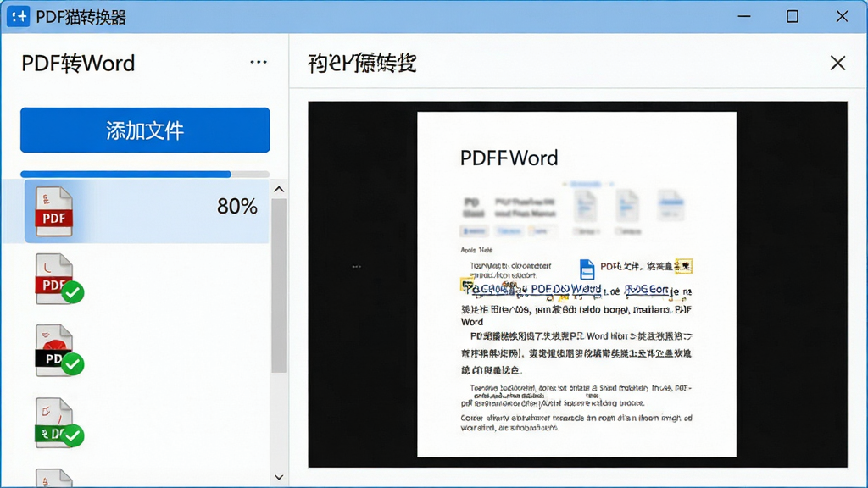Click the file list scrollbar thumb
Viewport: 868px width, 488px height.
[x=279, y=286]
